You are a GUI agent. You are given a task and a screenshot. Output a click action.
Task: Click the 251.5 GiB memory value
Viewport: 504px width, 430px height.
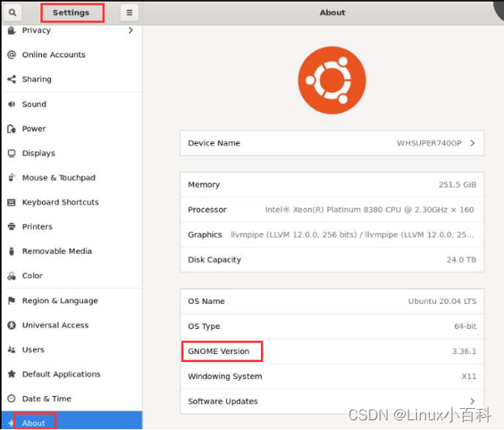tap(457, 184)
